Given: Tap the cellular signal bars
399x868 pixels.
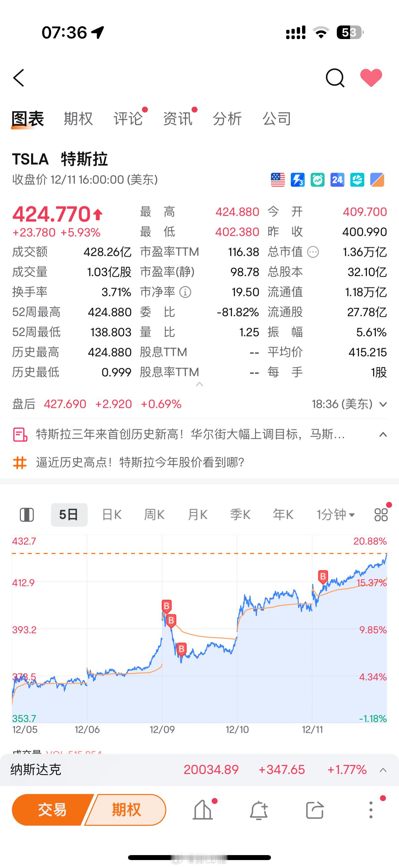Looking at the screenshot, I should click(x=296, y=33).
